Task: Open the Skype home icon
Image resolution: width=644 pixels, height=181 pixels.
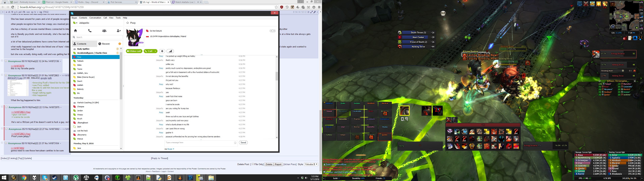Action: coord(75,31)
